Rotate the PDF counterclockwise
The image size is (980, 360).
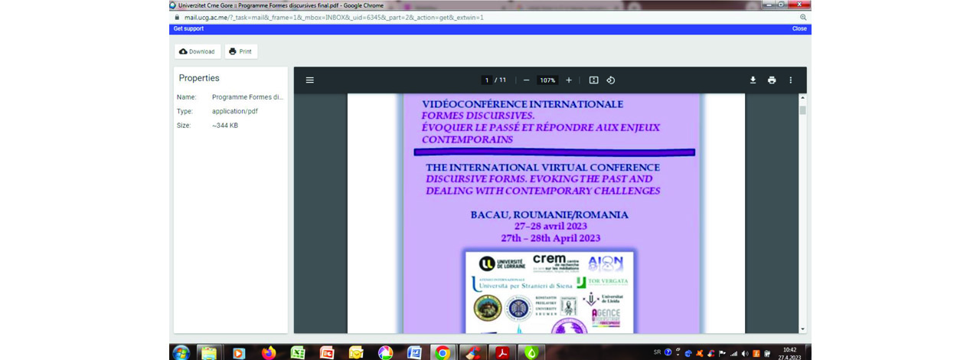(611, 80)
